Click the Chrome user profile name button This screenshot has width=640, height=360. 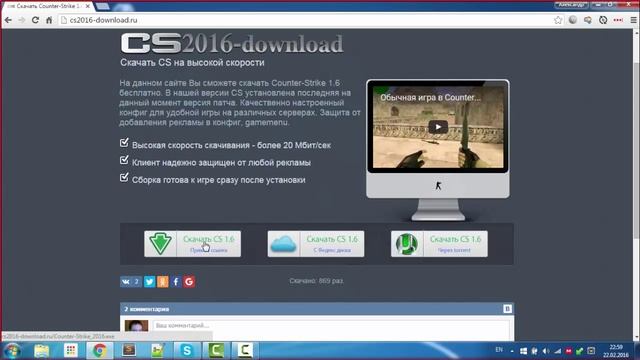[571, 4]
